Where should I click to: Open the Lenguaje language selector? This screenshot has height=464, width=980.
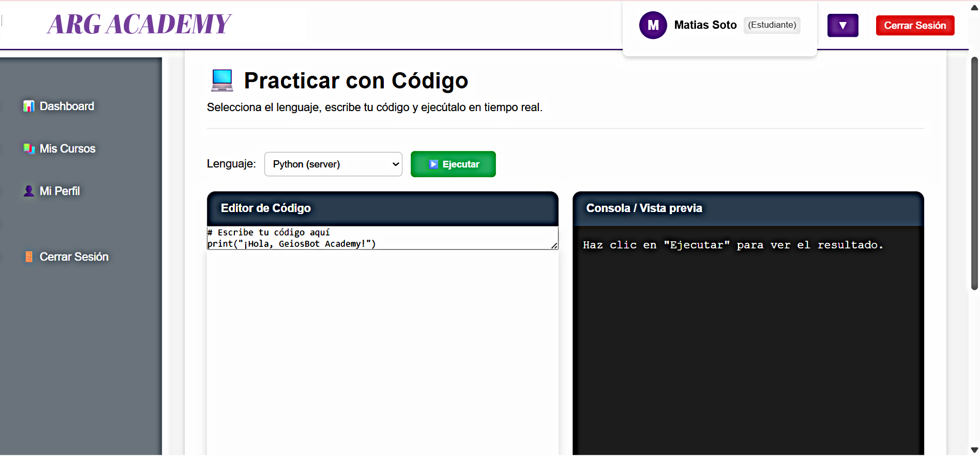pos(333,164)
